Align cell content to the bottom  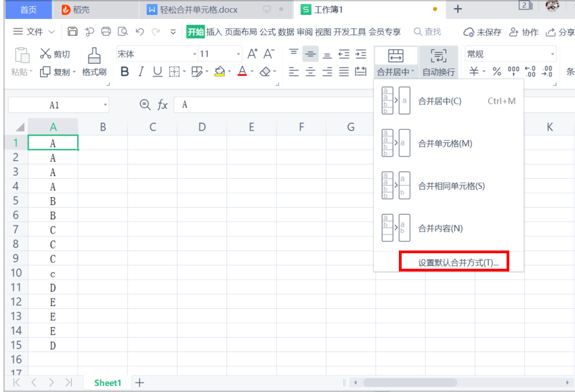[327, 54]
